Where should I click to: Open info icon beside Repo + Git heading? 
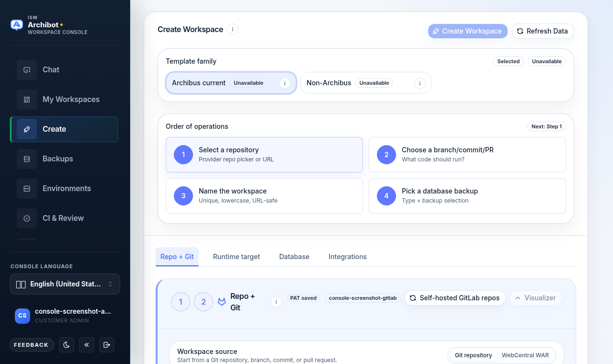click(x=276, y=302)
